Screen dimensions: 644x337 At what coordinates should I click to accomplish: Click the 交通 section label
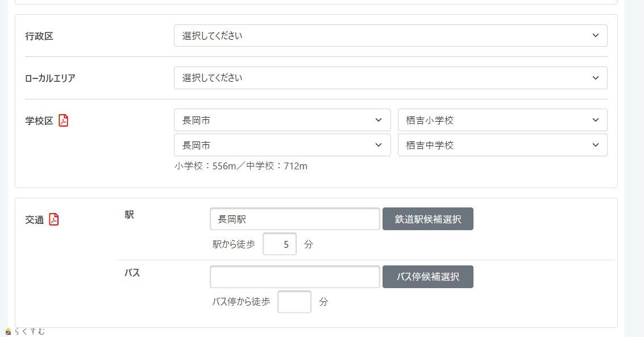pyautogui.click(x=35, y=220)
